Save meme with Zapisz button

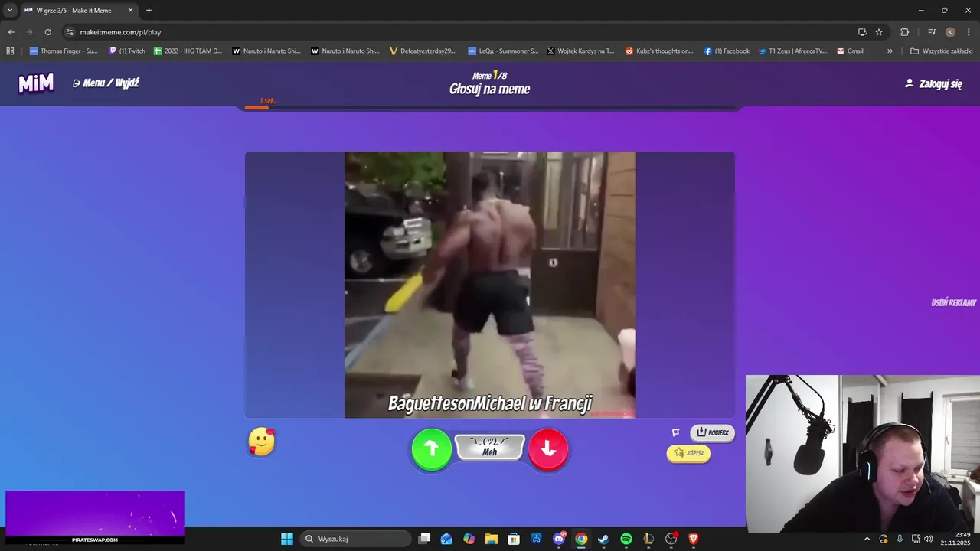[688, 453]
